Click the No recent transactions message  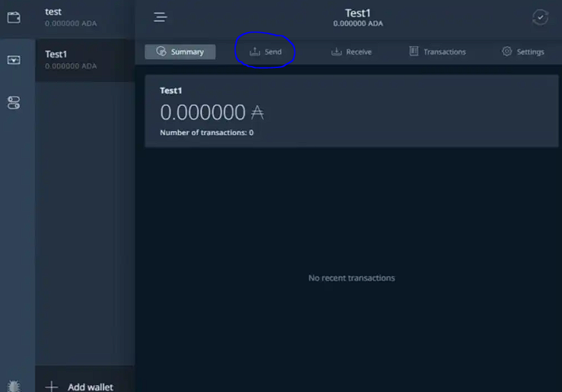click(352, 278)
